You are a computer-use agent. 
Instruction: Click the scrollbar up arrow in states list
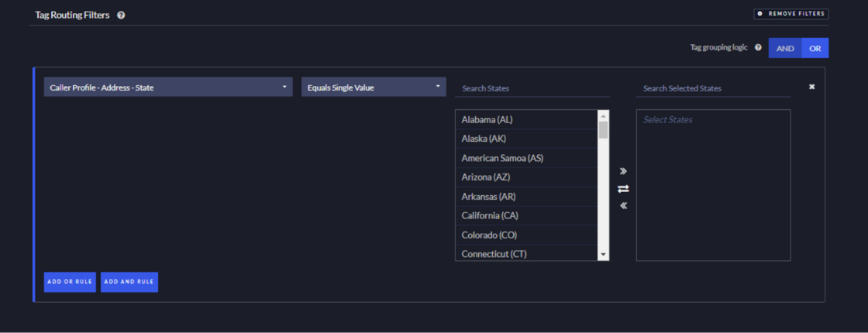603,115
